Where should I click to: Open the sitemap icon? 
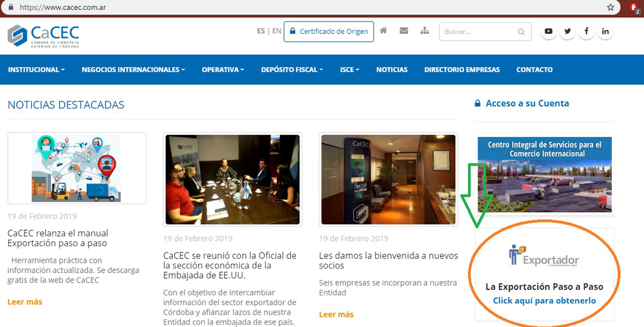pyautogui.click(x=425, y=31)
